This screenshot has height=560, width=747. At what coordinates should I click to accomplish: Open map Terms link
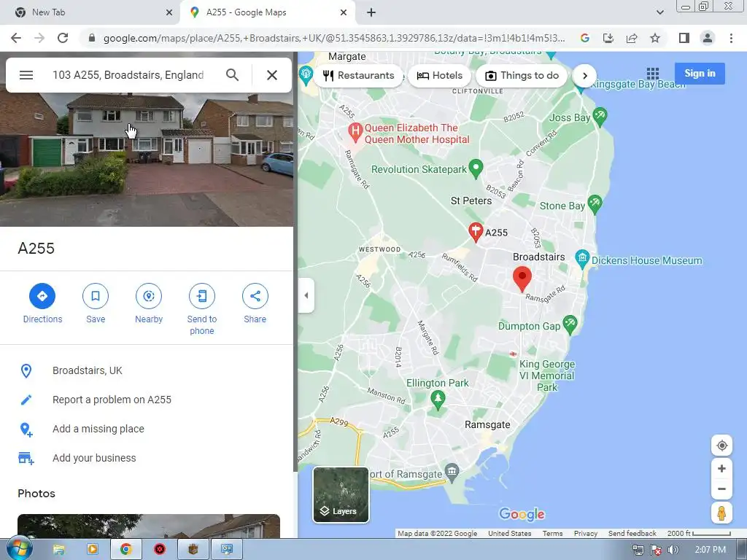click(552, 533)
